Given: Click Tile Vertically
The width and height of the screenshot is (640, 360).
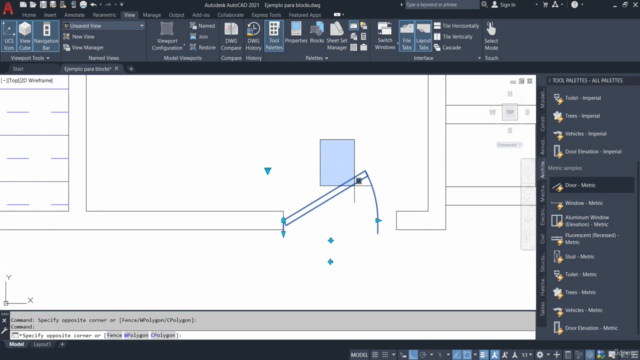Looking at the screenshot, I should [453, 37].
